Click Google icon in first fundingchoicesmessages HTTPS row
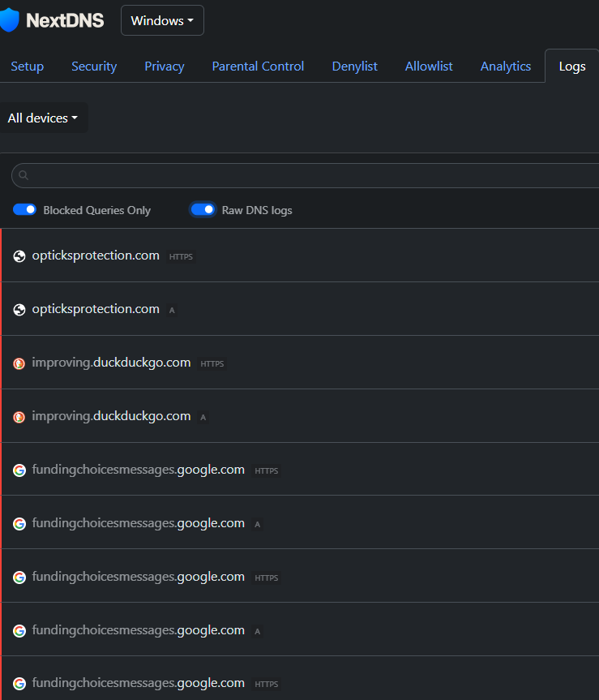The image size is (599, 700). coord(19,470)
